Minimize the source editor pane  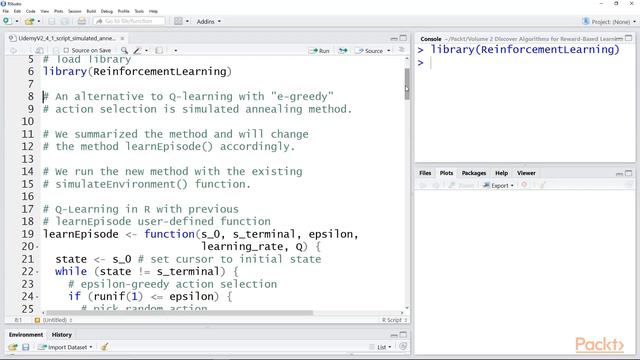[x=394, y=38]
